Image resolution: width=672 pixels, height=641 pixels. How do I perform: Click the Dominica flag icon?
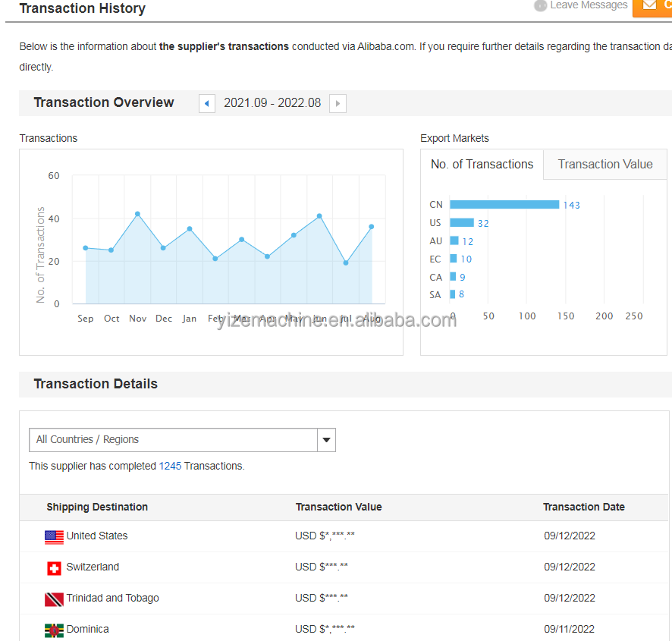[x=54, y=630]
